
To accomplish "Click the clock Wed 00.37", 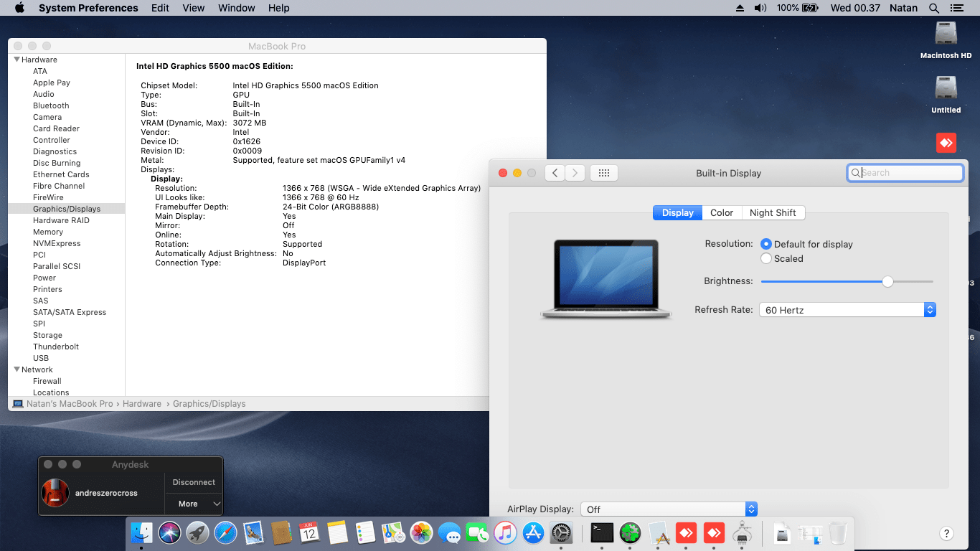I will click(854, 8).
